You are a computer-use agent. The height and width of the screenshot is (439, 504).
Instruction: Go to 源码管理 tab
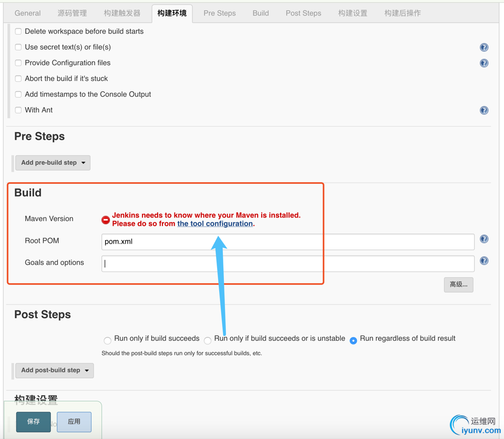(x=72, y=13)
